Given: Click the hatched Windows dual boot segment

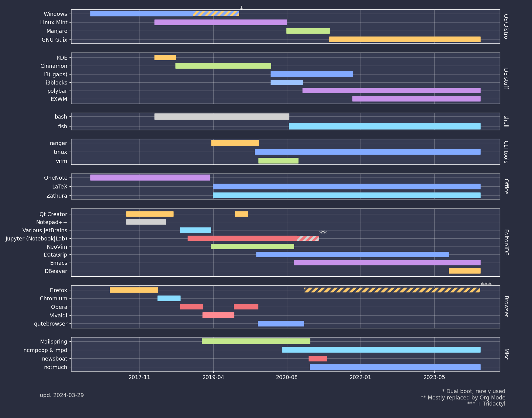Looking at the screenshot, I should click(x=216, y=14).
